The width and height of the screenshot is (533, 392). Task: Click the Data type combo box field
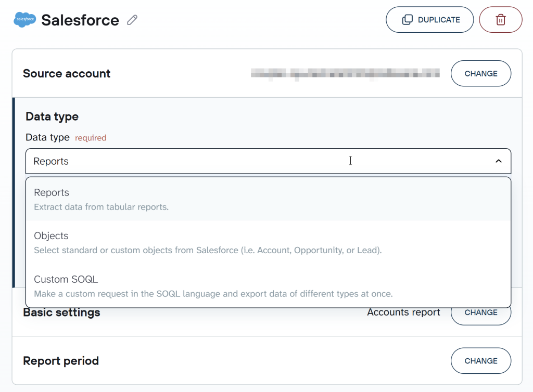pos(268,161)
